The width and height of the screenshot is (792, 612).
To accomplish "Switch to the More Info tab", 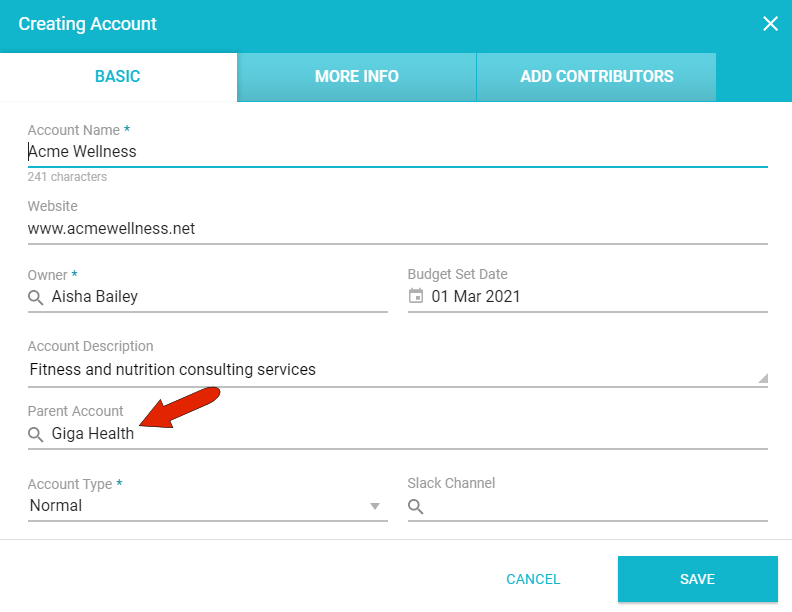I will point(356,77).
